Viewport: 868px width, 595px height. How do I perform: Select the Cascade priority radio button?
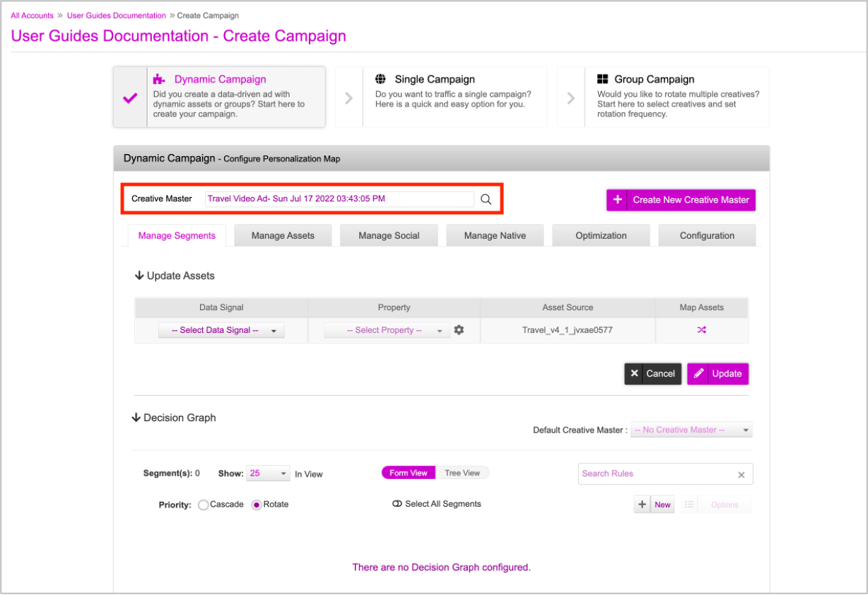[204, 505]
